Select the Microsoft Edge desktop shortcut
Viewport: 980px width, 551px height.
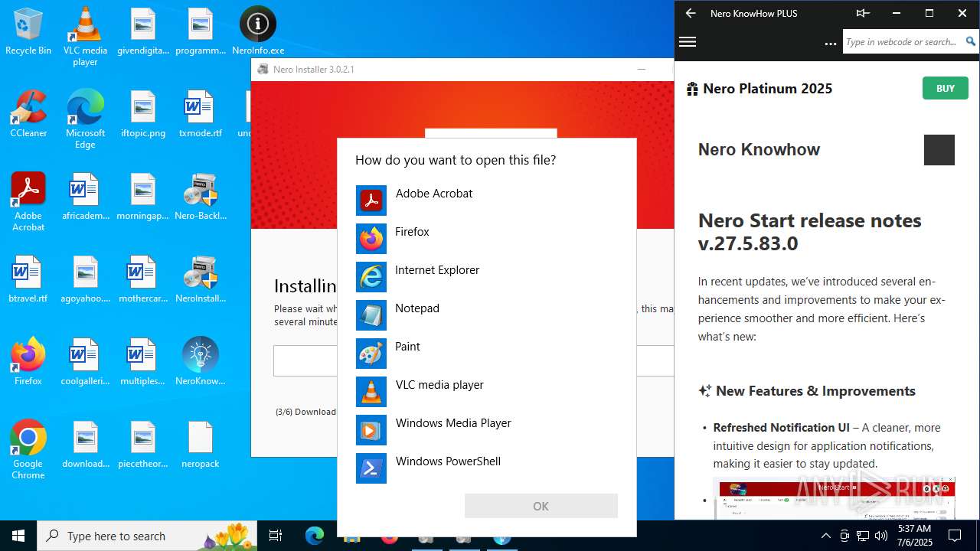coord(85,119)
